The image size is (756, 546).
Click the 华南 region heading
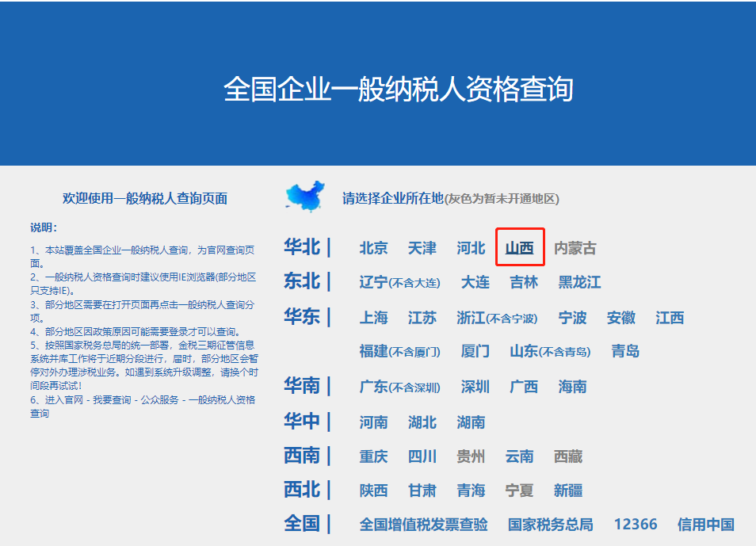click(x=302, y=385)
